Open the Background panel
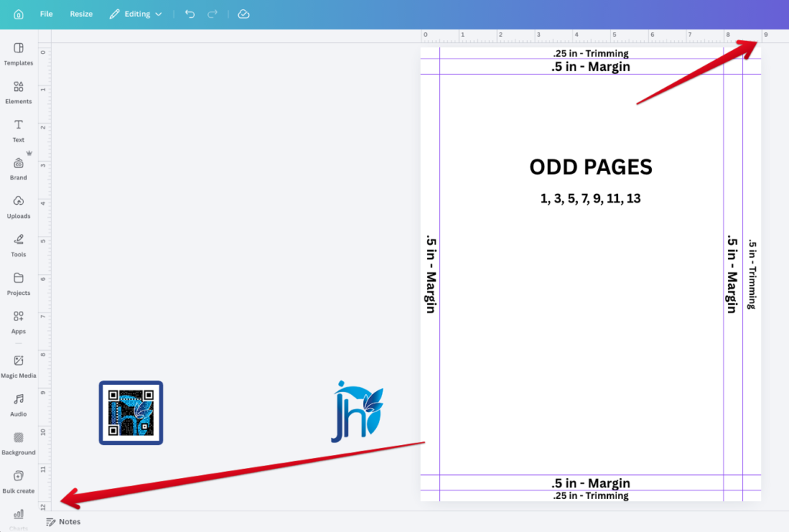This screenshot has width=789, height=532. tap(18, 443)
